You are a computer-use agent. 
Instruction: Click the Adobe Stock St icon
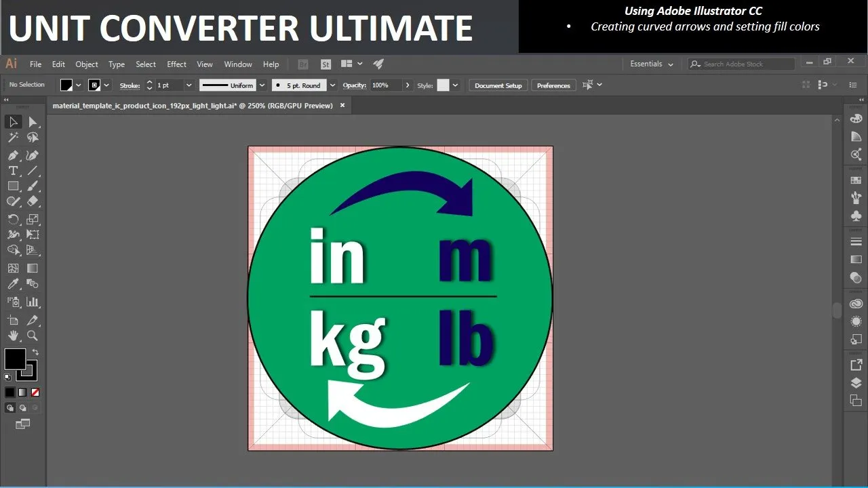pyautogui.click(x=325, y=64)
